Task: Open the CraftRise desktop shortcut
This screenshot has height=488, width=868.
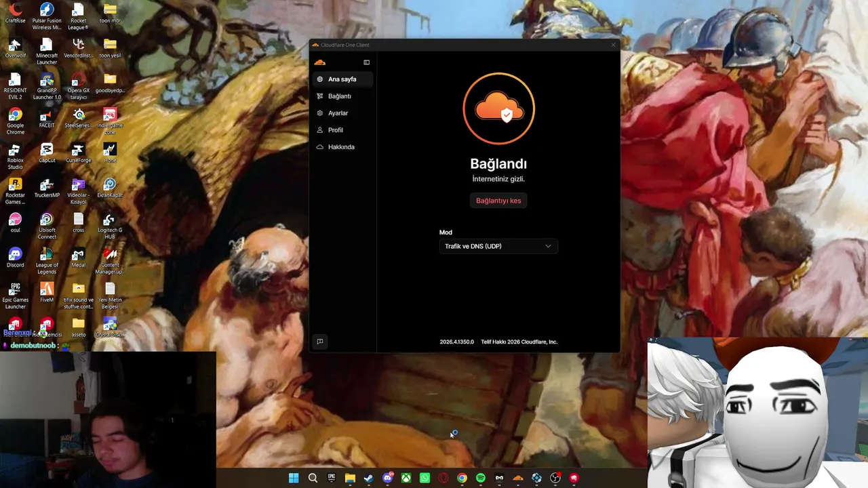Action: click(15, 14)
